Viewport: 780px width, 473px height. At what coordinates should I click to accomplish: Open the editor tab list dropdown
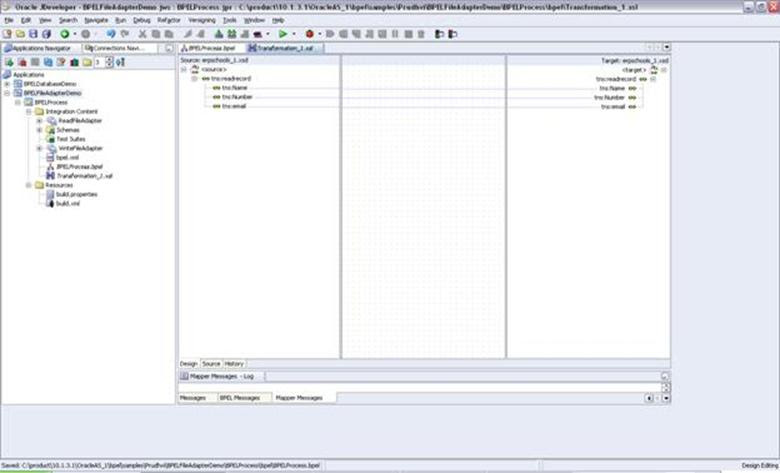(666, 47)
